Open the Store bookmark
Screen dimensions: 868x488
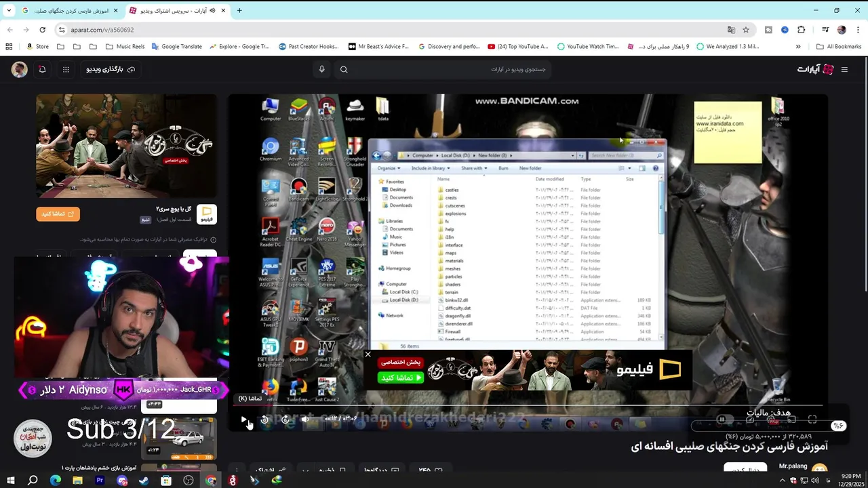coord(37,47)
